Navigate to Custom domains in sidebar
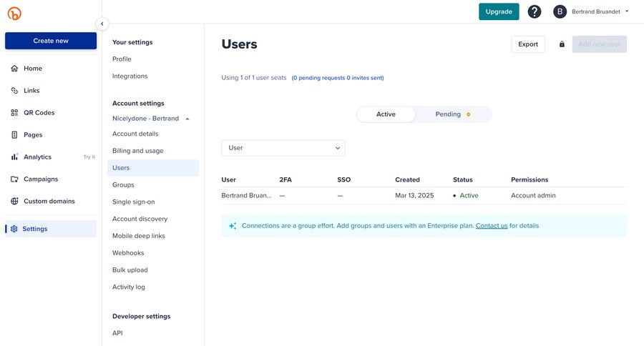The image size is (644, 346). [x=49, y=201]
